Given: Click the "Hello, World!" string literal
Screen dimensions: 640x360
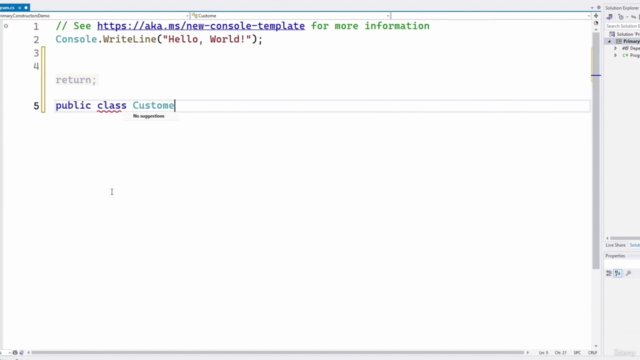Looking at the screenshot, I should pos(207,39).
